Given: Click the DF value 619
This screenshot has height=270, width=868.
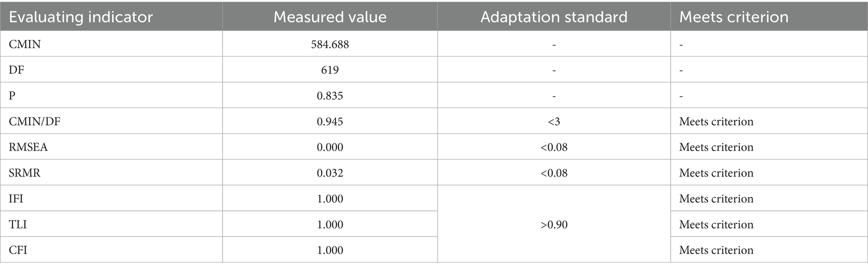Looking at the screenshot, I should click(x=330, y=70).
